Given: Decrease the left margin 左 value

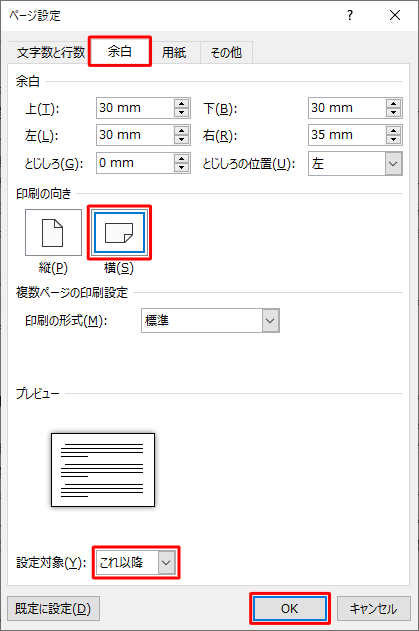Looking at the screenshot, I should pyautogui.click(x=182, y=139).
